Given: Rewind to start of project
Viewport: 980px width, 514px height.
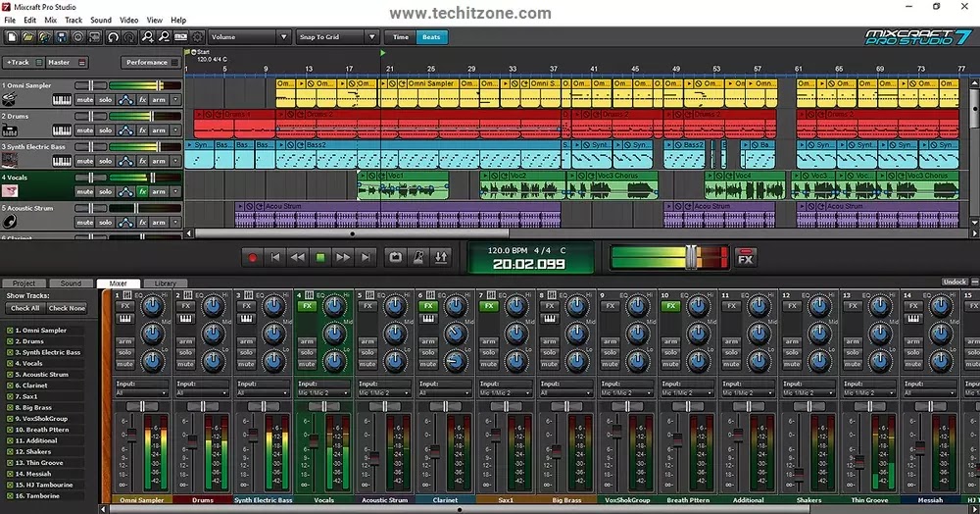Looking at the screenshot, I should (x=275, y=257).
